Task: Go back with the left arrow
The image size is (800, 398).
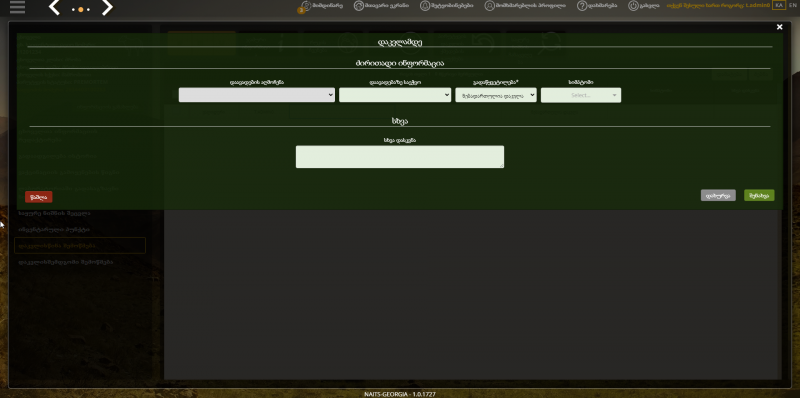Action: tap(54, 8)
